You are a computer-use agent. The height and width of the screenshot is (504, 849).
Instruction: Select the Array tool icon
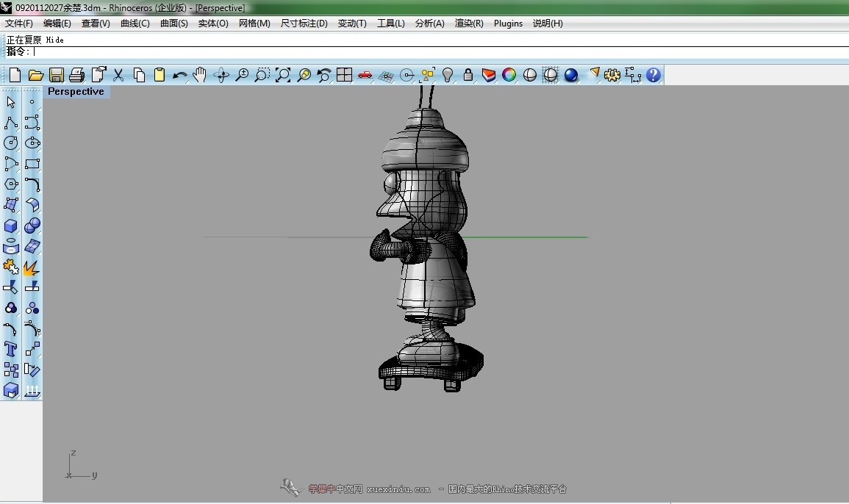pos(11,370)
